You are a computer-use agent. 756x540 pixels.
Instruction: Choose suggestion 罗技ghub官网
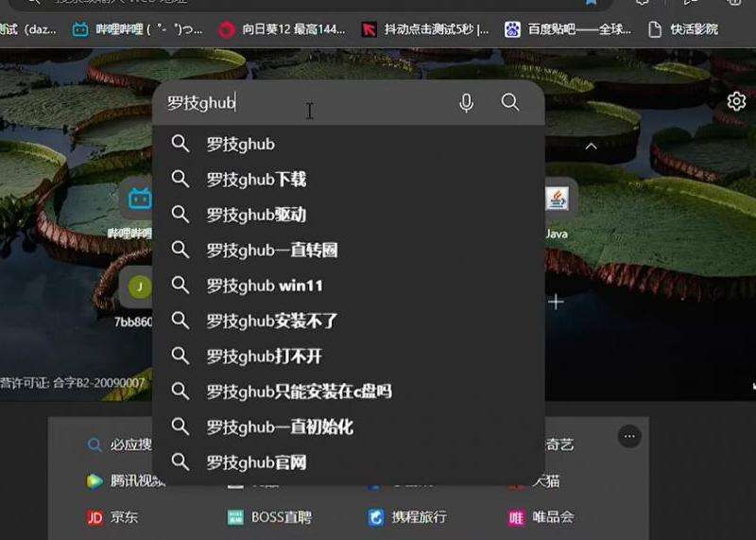[349, 462]
